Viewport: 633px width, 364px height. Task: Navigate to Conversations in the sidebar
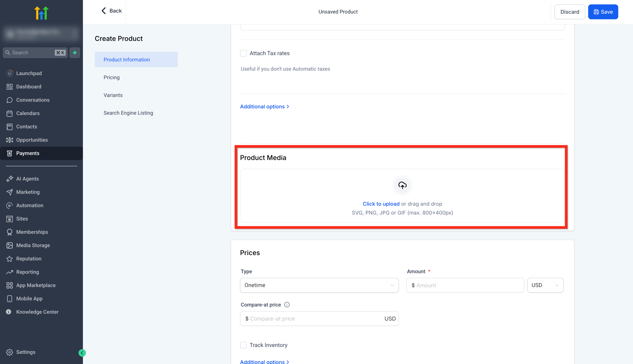(33, 100)
